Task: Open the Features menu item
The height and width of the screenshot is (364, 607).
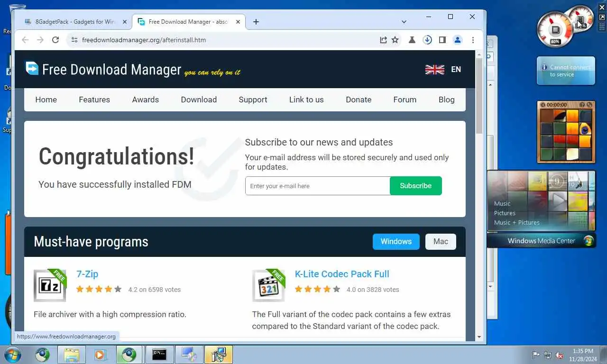Action: [x=94, y=100]
